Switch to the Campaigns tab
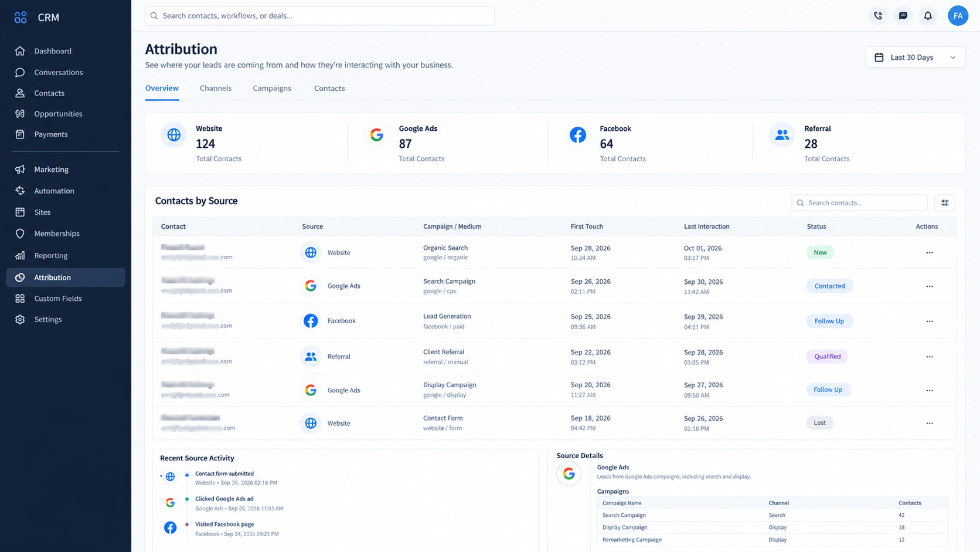Screen dimensions: 980x552 272,89
